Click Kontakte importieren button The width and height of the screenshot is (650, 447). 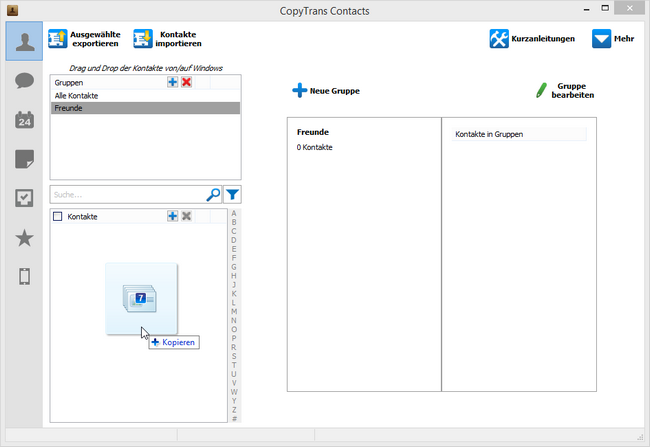(x=167, y=39)
